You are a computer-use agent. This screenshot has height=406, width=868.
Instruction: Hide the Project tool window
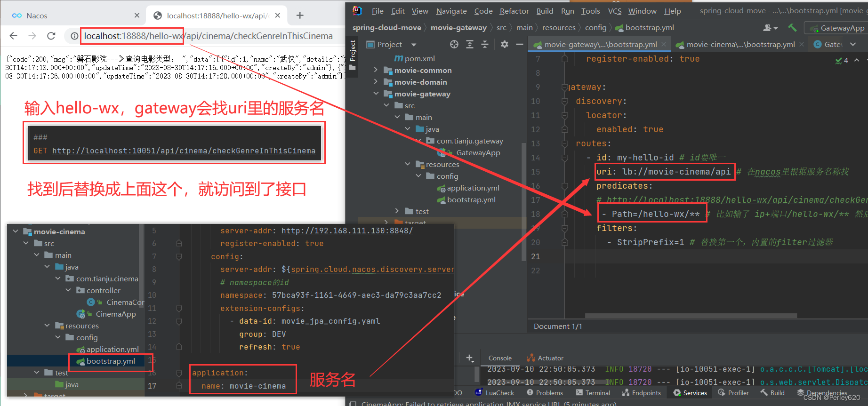(x=520, y=44)
